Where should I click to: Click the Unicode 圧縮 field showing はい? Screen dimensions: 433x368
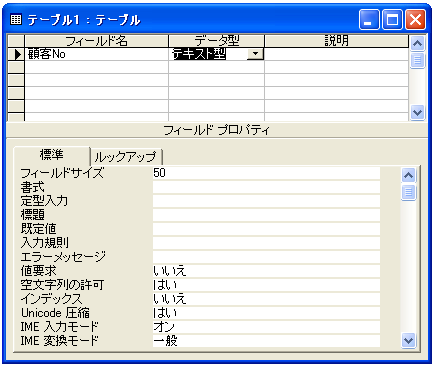(x=266, y=313)
